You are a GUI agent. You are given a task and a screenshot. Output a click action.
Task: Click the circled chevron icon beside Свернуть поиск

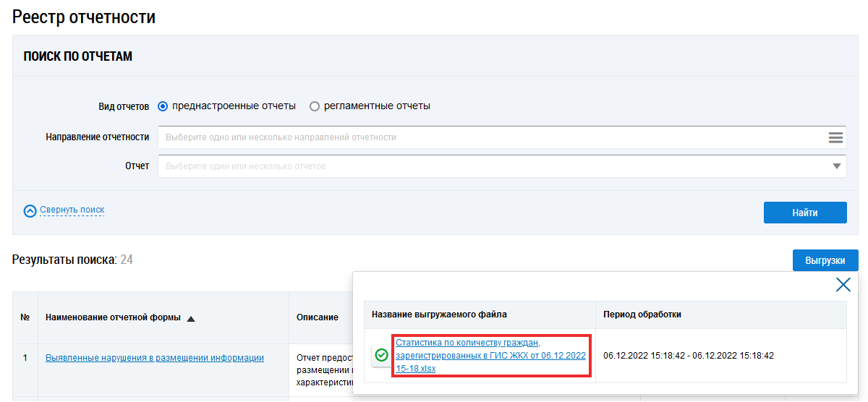tap(30, 211)
